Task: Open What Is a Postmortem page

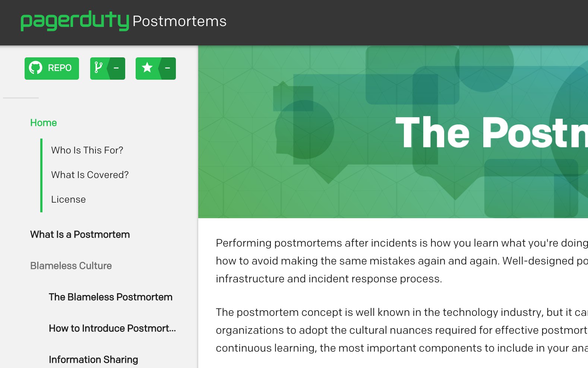Action: coord(80,234)
